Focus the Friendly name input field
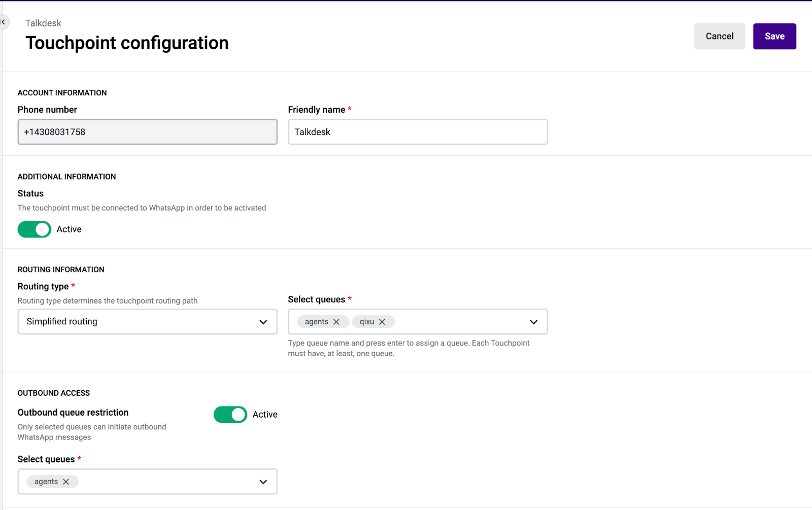The height and width of the screenshot is (510, 812). [x=418, y=132]
